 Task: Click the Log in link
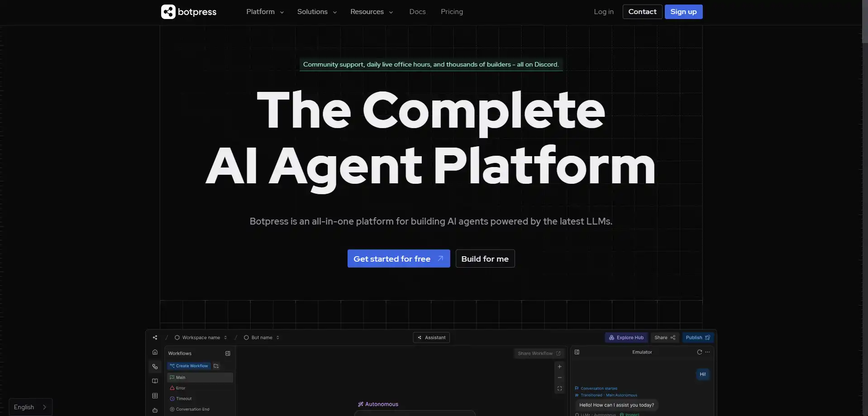pos(604,12)
